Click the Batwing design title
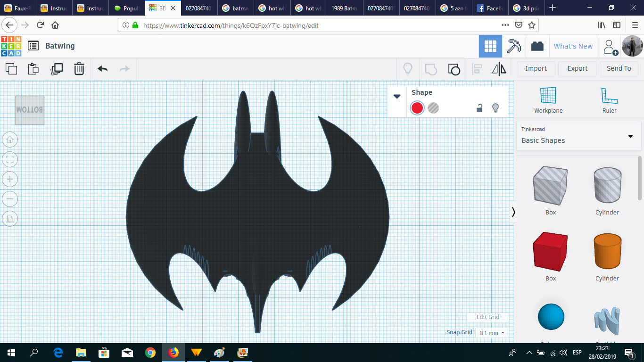This screenshot has width=644, height=362. tap(60, 46)
